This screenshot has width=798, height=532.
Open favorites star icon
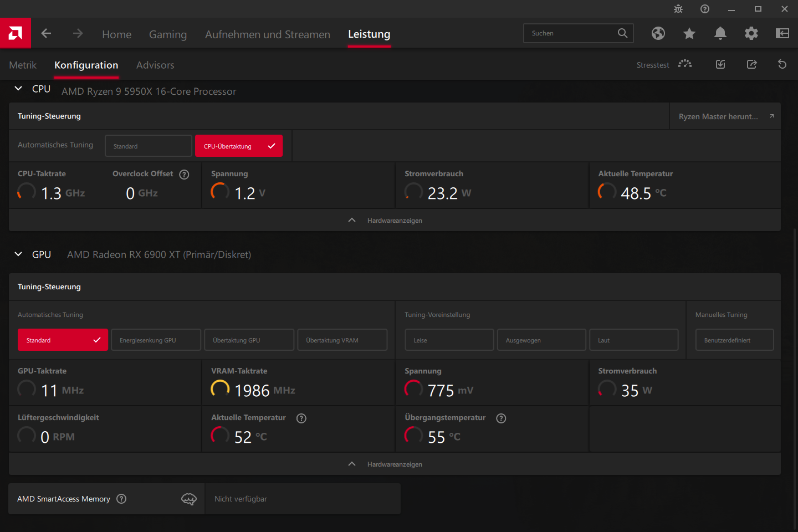(689, 33)
